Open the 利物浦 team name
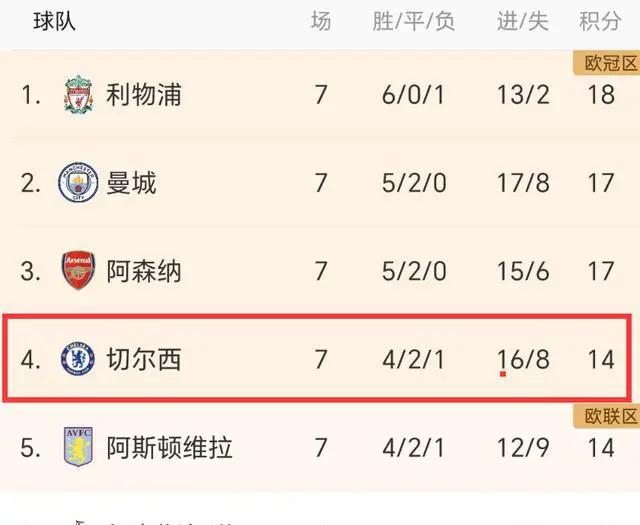The height and width of the screenshot is (525, 640). (144, 95)
